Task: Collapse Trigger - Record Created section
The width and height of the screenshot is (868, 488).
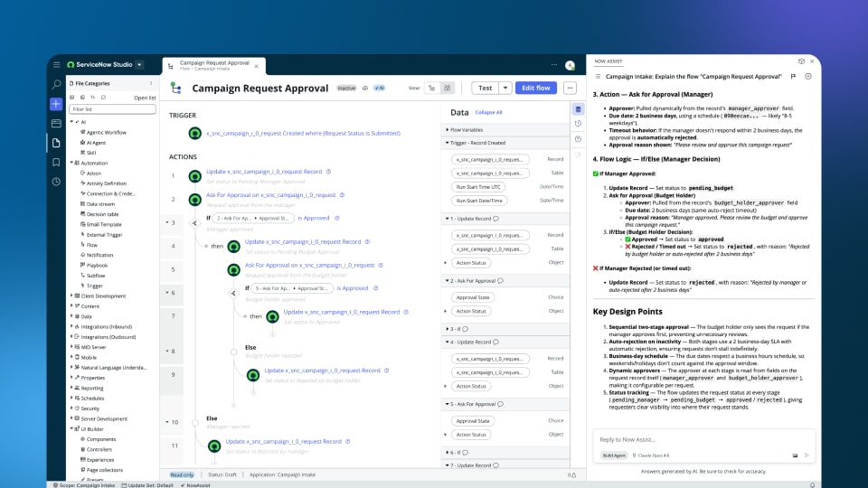Action: click(448, 143)
